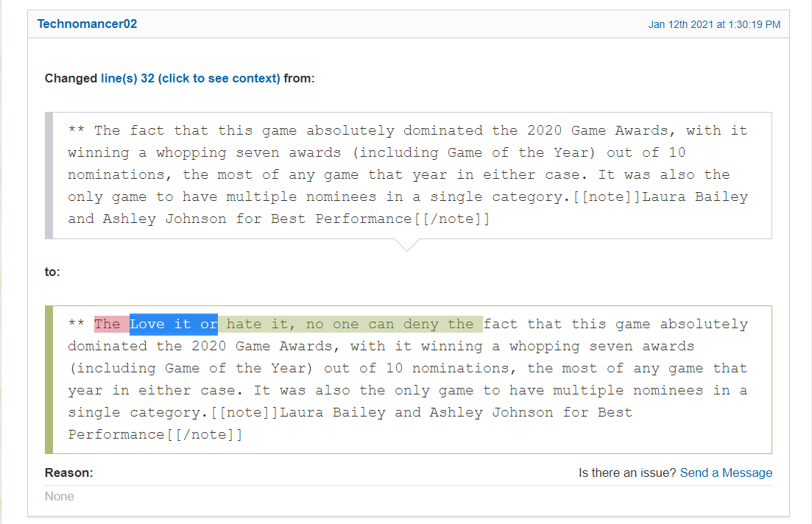
Task: Select "from:" after the context link
Action: [300, 78]
